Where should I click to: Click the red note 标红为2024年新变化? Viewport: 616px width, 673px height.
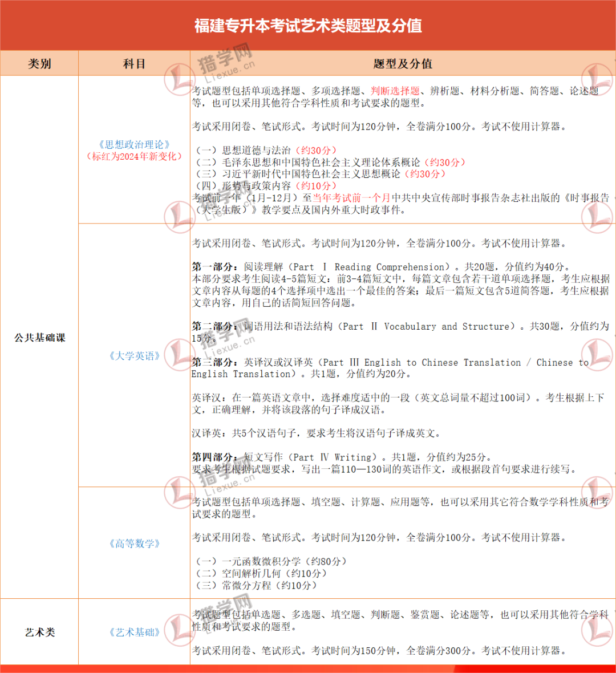click(x=134, y=156)
